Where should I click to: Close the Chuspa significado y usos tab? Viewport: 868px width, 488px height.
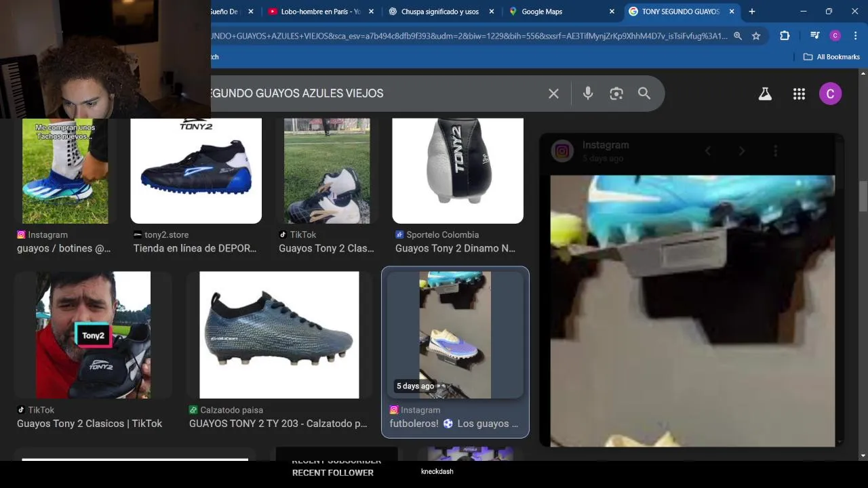click(492, 12)
